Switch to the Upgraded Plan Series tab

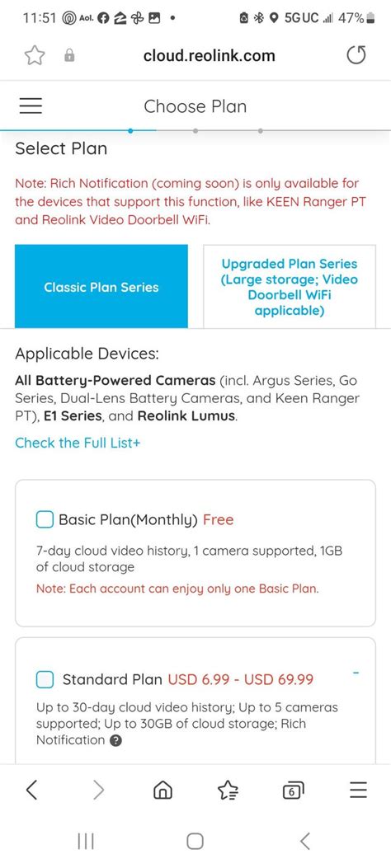pyautogui.click(x=290, y=287)
